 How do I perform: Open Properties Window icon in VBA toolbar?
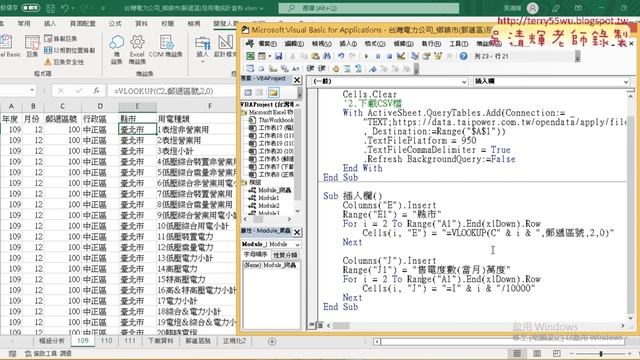pos(427,56)
